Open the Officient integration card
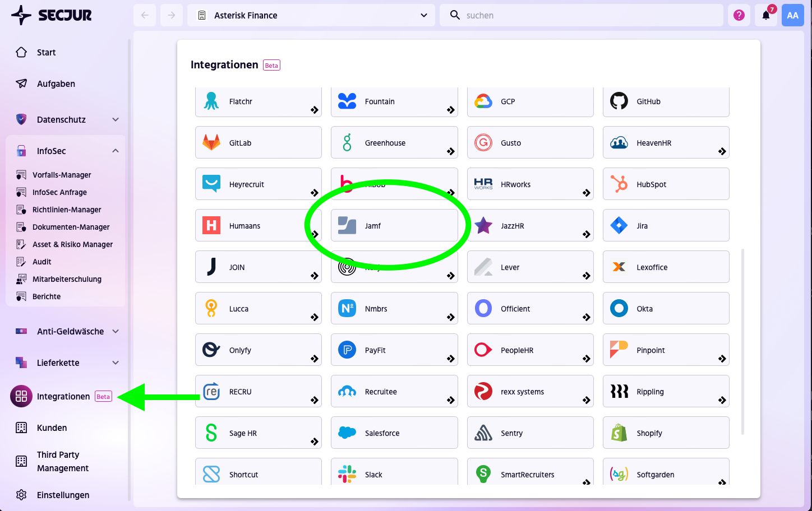The width and height of the screenshot is (812, 511). pos(530,308)
